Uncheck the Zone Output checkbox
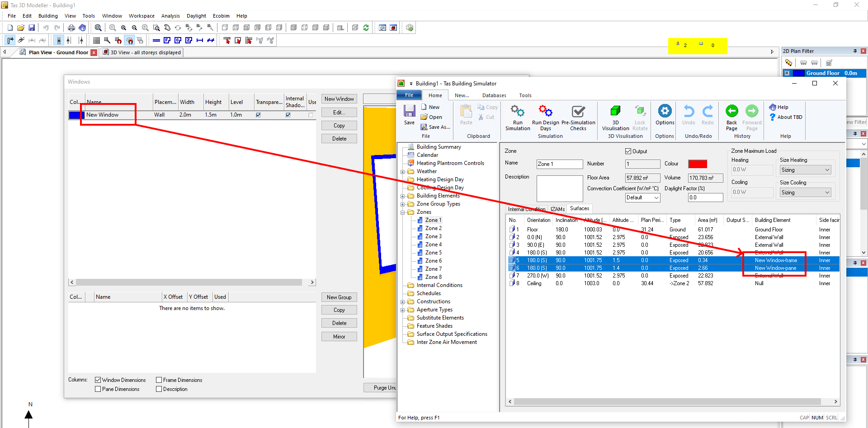Screen dimensions: 868x428 point(628,151)
